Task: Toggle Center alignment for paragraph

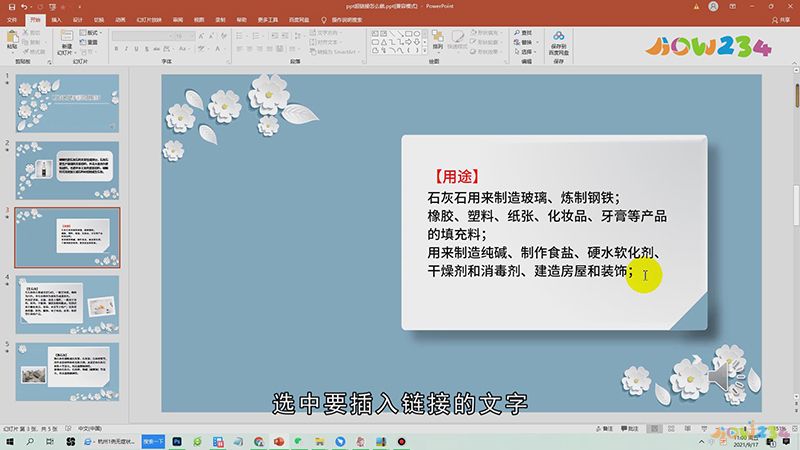Action: click(249, 49)
